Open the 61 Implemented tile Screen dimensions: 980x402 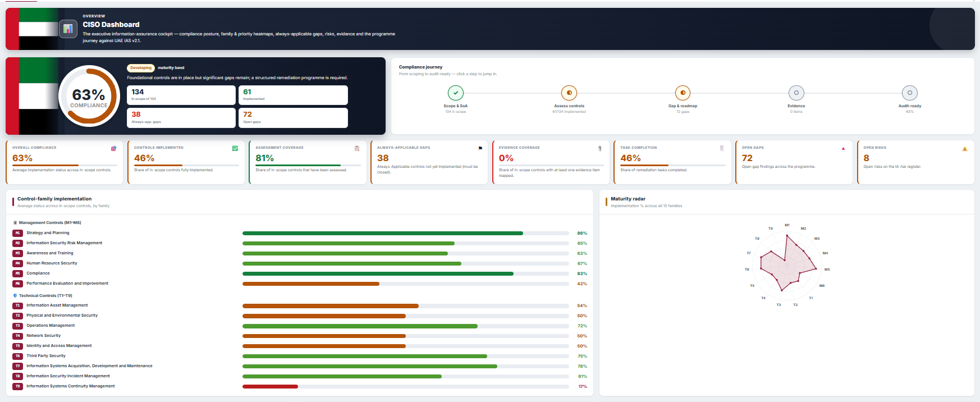click(293, 95)
